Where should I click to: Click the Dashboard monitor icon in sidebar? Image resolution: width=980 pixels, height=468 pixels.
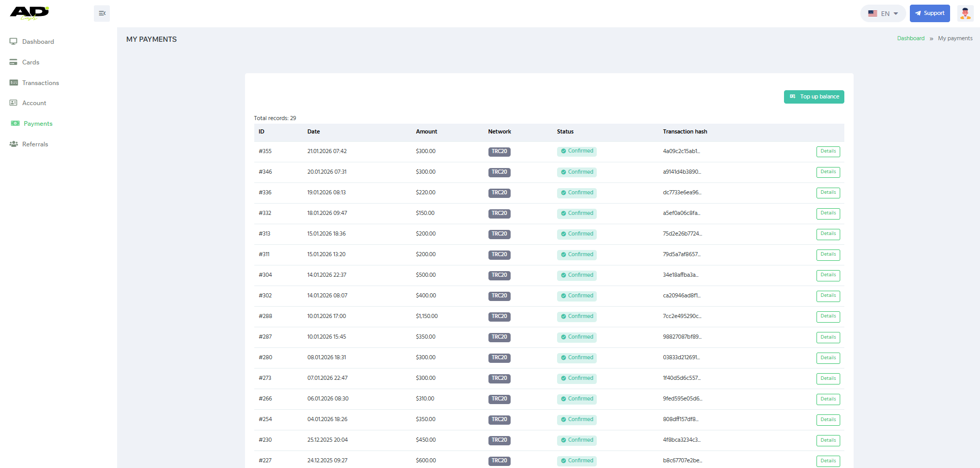coord(13,42)
